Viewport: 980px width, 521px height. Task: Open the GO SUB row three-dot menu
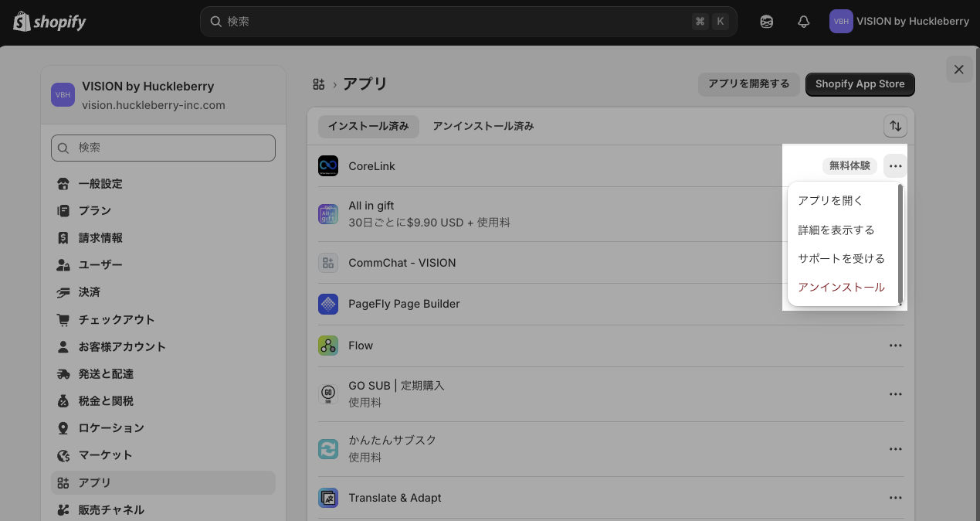(895, 394)
